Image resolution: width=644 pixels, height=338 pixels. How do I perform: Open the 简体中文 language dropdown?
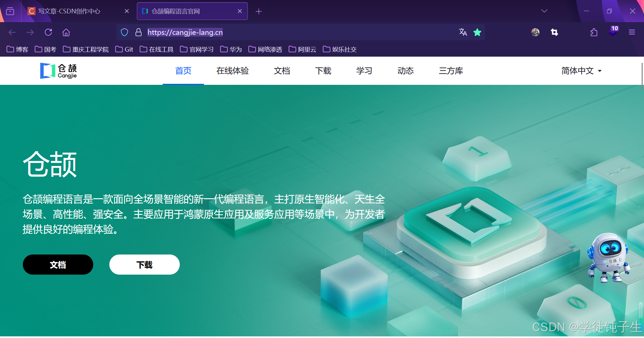pyautogui.click(x=582, y=71)
